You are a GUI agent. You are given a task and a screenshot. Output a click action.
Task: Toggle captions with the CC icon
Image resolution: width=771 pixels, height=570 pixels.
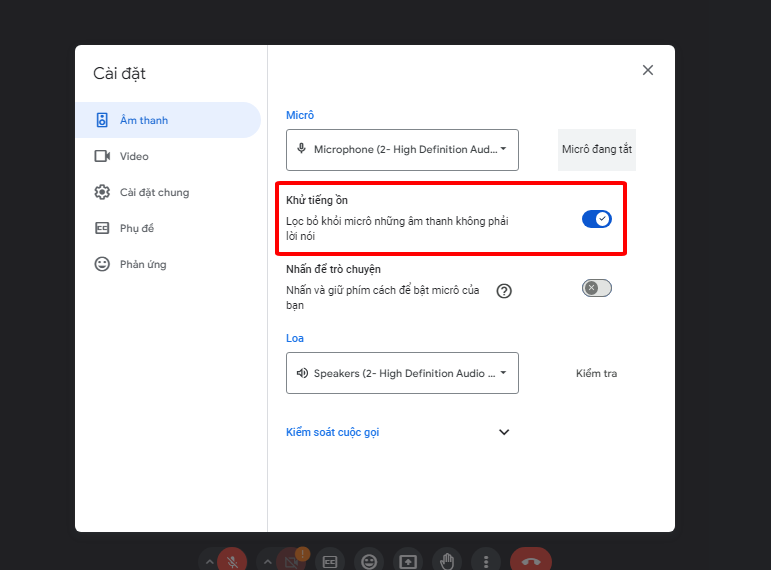click(x=330, y=561)
